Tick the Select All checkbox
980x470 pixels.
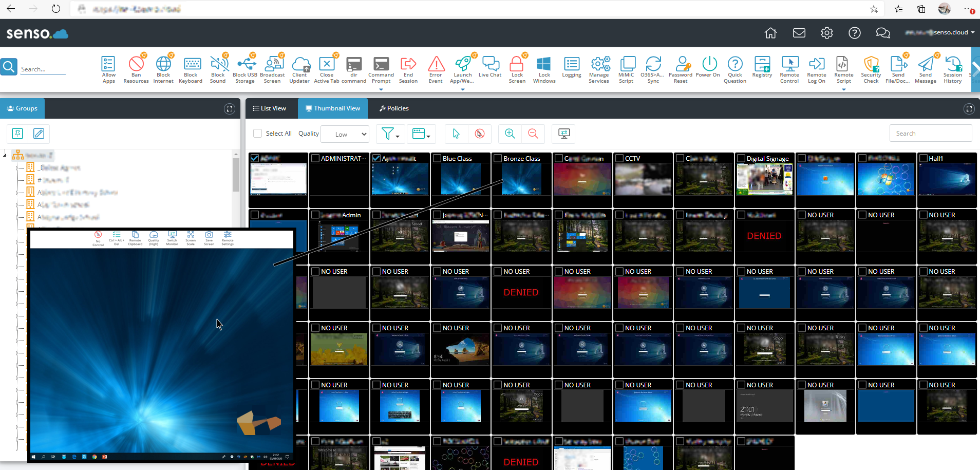(x=258, y=134)
